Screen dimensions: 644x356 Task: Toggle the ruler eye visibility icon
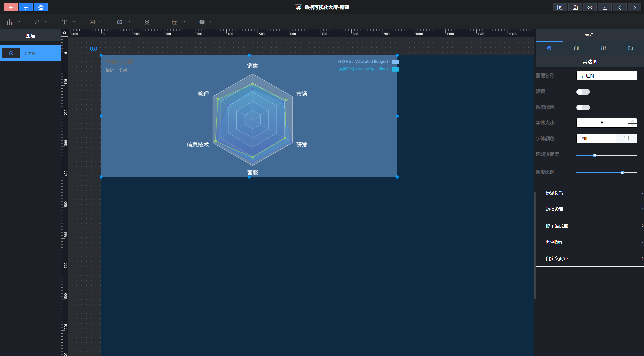pyautogui.click(x=65, y=33)
